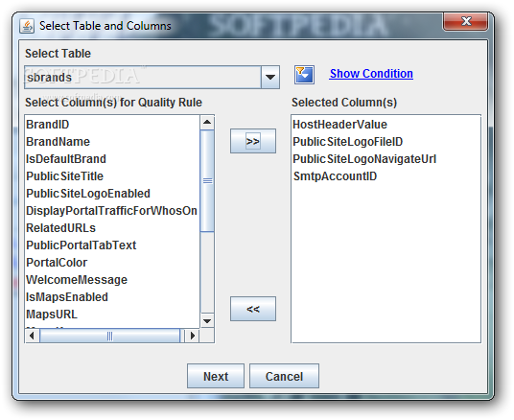Add columns with the >> button
The width and height of the screenshot is (514, 420).
pyautogui.click(x=253, y=141)
